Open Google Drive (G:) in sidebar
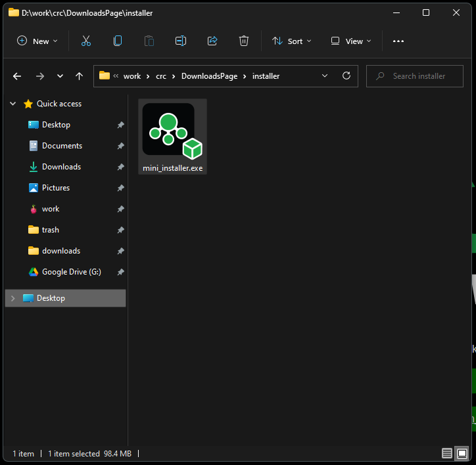The image size is (476, 465). tap(71, 272)
